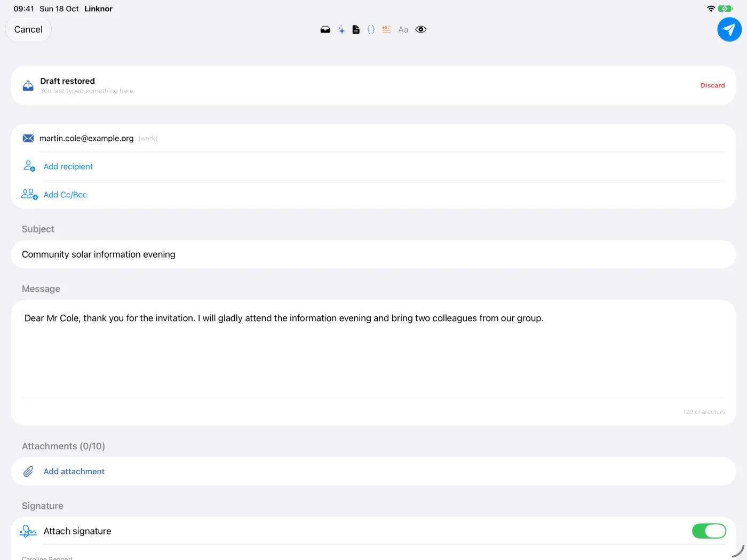Open the Aa text style option
Screen dimensions: 747x560
[403, 30]
